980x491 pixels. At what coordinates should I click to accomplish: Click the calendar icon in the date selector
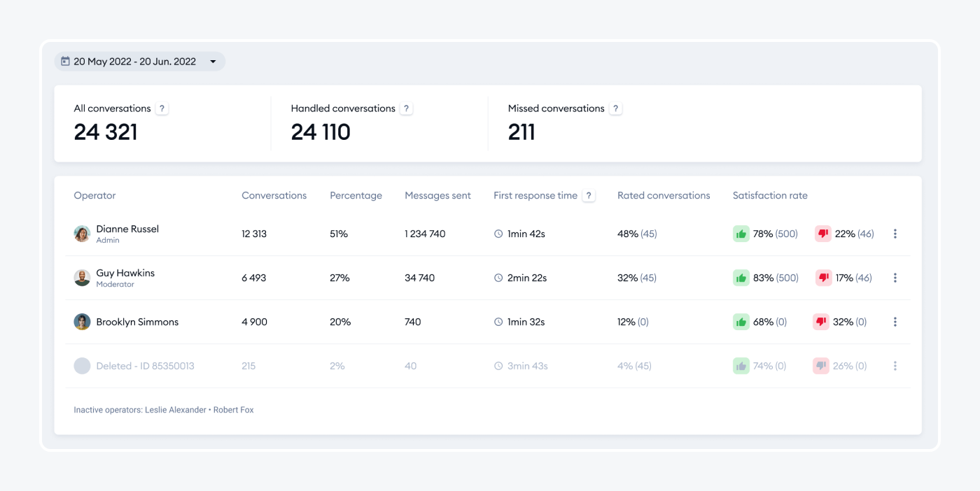[x=66, y=61]
